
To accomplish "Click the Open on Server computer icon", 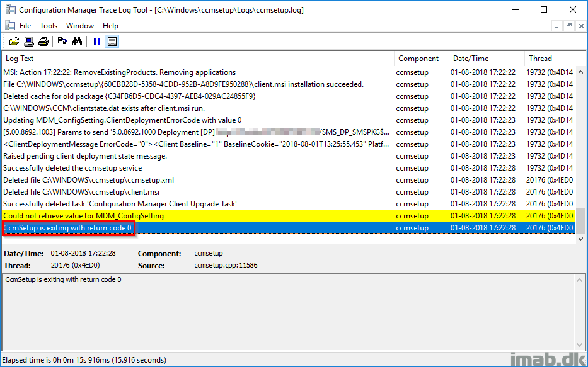I will [29, 42].
